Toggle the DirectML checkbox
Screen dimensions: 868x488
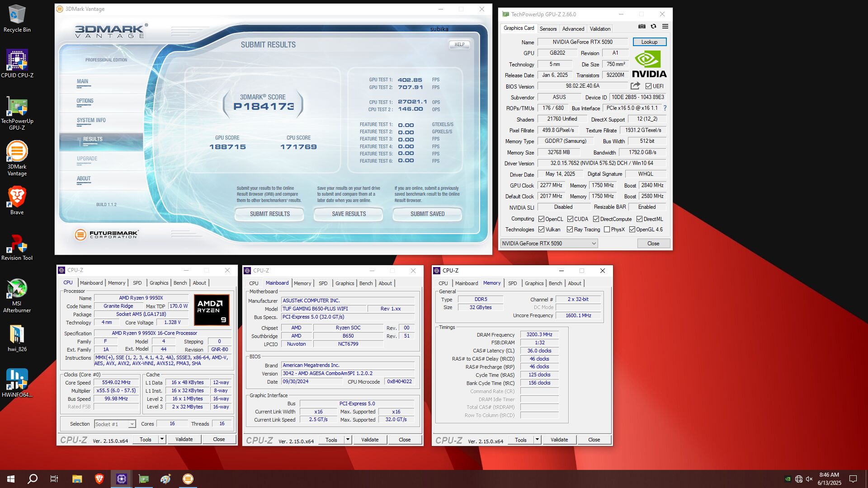click(x=639, y=219)
